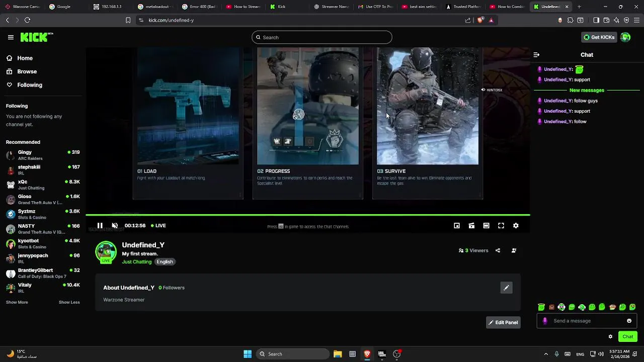Click the user icon beside share
This screenshot has height=362, width=644.
(514, 250)
